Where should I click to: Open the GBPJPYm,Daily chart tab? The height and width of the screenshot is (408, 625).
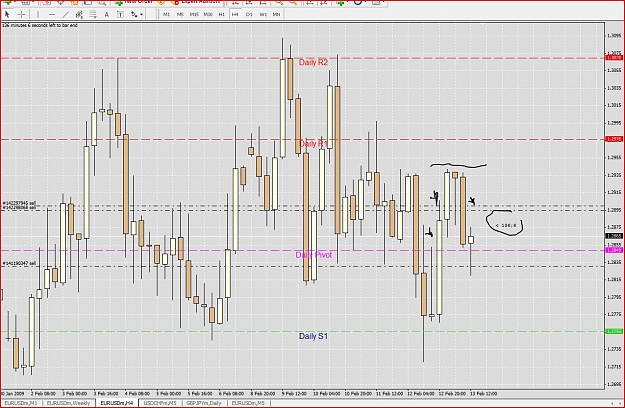pyautogui.click(x=204, y=403)
